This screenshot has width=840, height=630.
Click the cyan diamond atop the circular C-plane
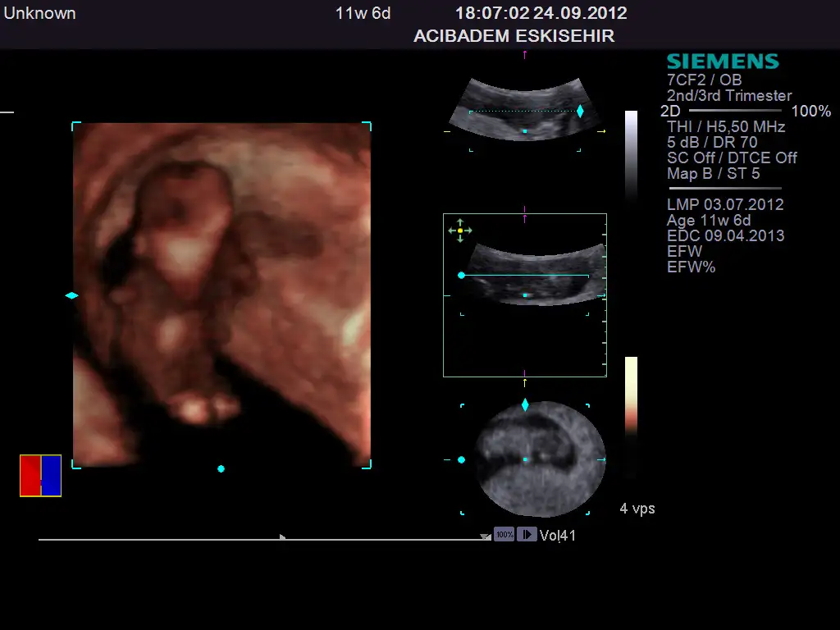pyautogui.click(x=525, y=404)
